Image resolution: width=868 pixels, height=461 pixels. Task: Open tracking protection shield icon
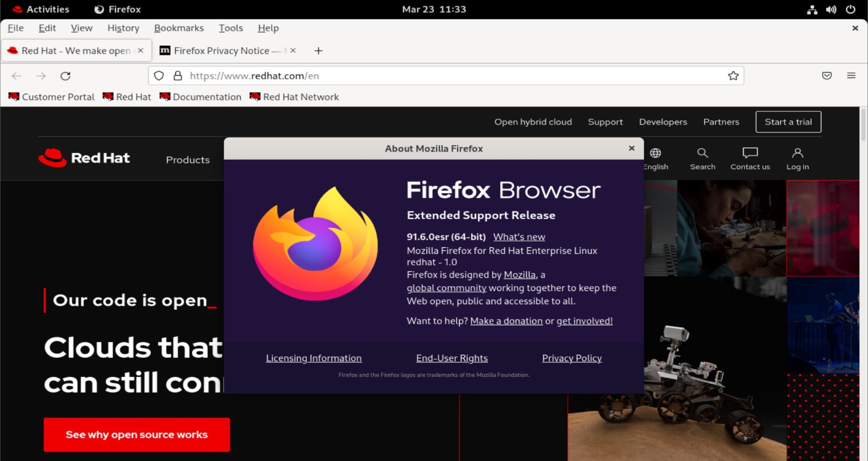point(159,76)
